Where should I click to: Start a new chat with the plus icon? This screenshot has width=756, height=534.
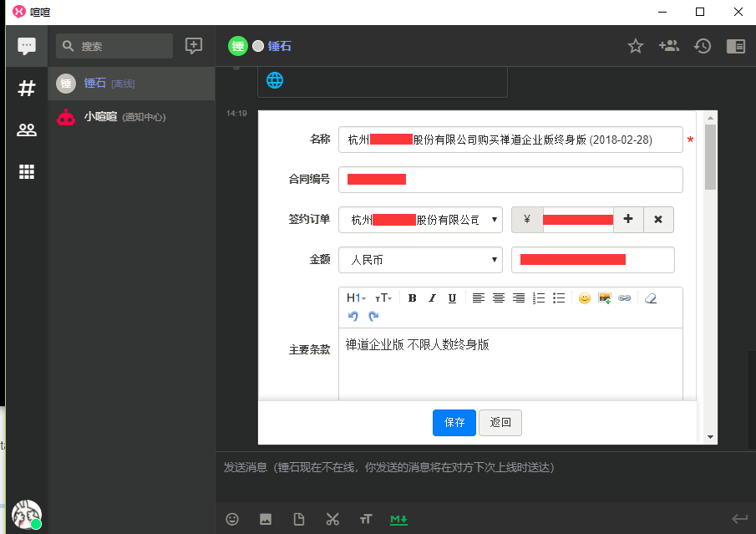193,46
